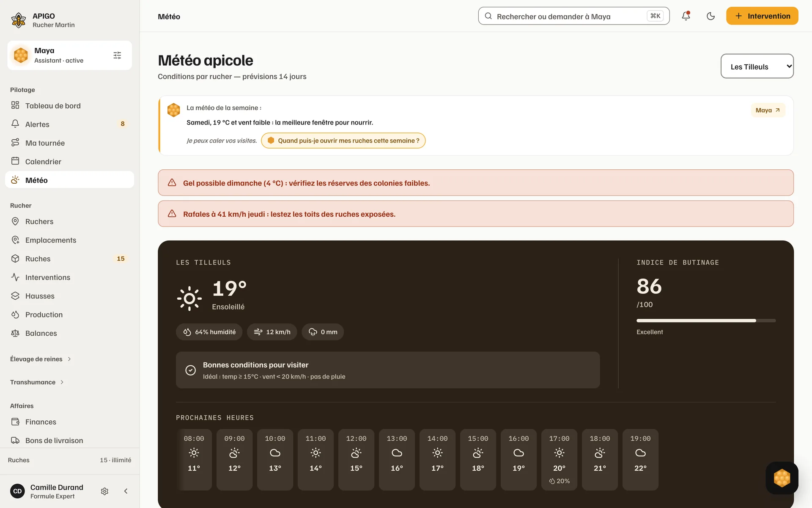
Task: Click the check icon for good conditions
Action: 191,370
